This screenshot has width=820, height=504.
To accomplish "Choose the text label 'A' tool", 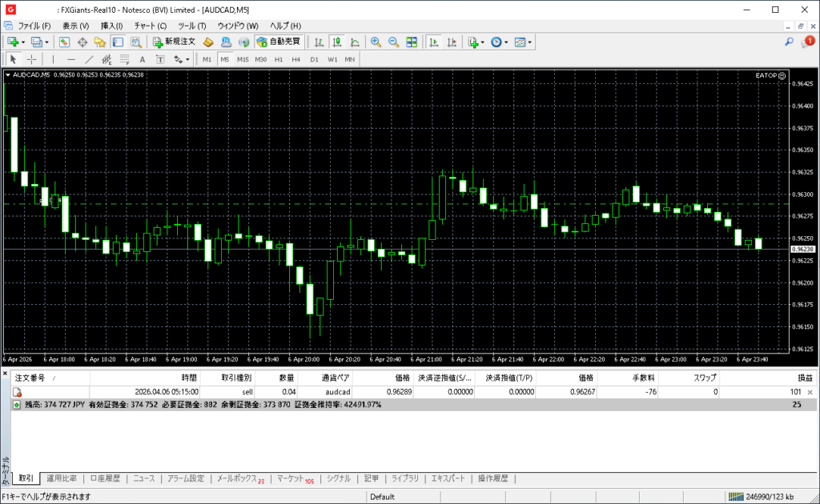I will coord(143,59).
